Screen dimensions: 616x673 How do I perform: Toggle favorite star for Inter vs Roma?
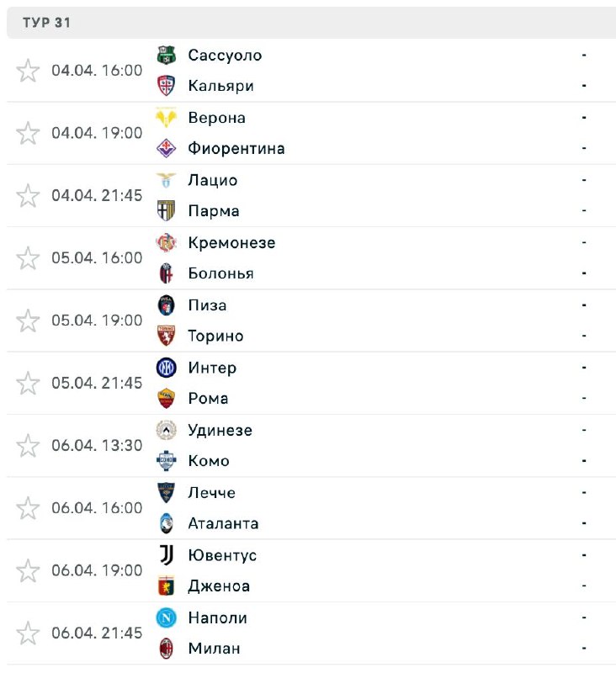[29, 384]
